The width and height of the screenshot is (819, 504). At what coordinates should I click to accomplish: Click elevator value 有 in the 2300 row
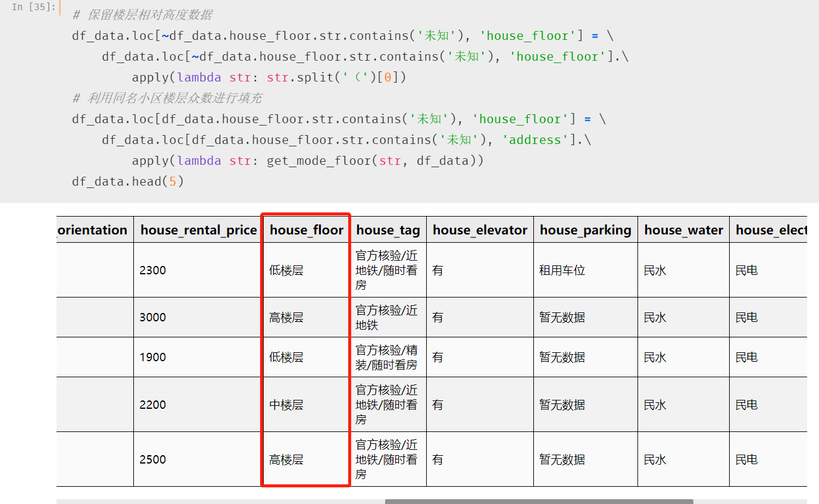(x=437, y=270)
